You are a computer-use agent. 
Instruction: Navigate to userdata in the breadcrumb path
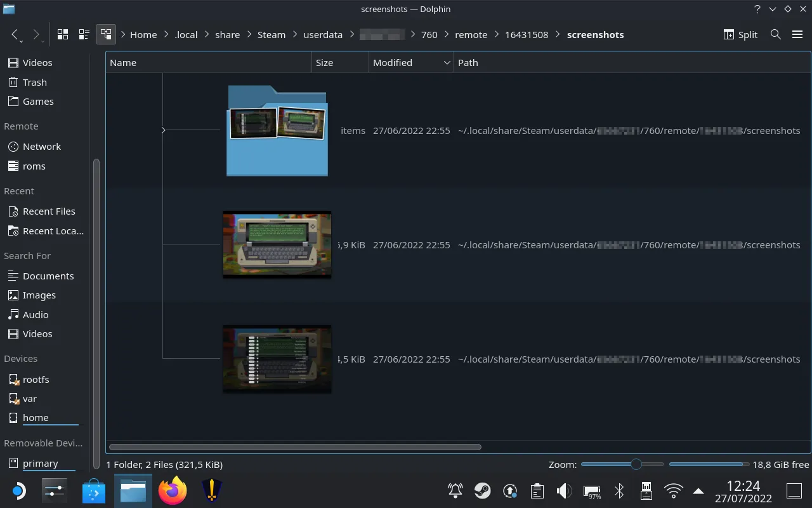point(323,34)
